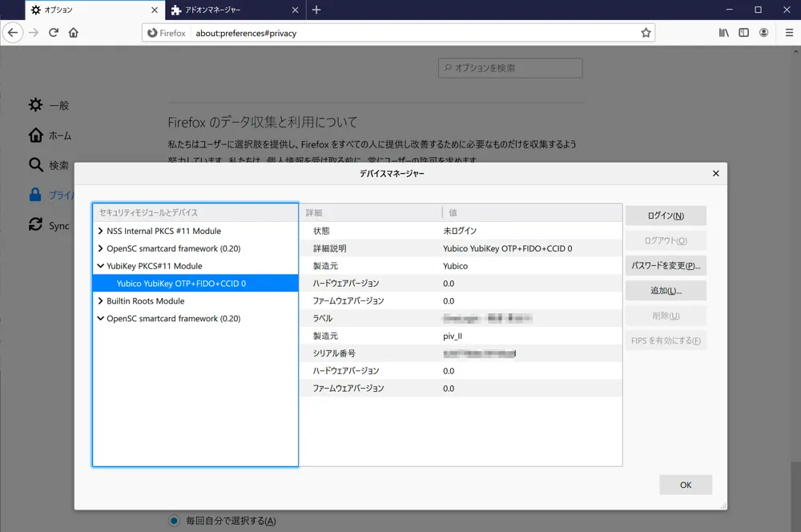Viewport: 801px width, 532px height.
Task: Select the プライバシー lock icon in sidebar
Action: pos(35,195)
